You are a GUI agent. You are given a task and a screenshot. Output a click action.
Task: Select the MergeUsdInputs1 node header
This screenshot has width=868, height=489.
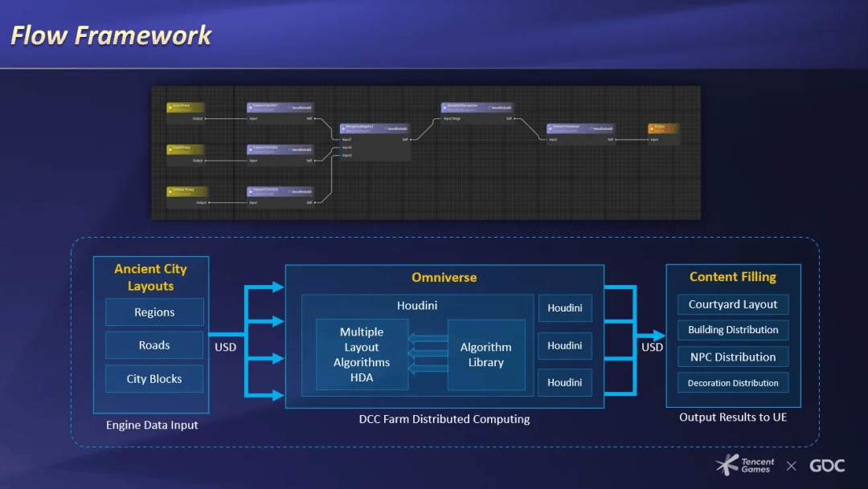point(362,128)
